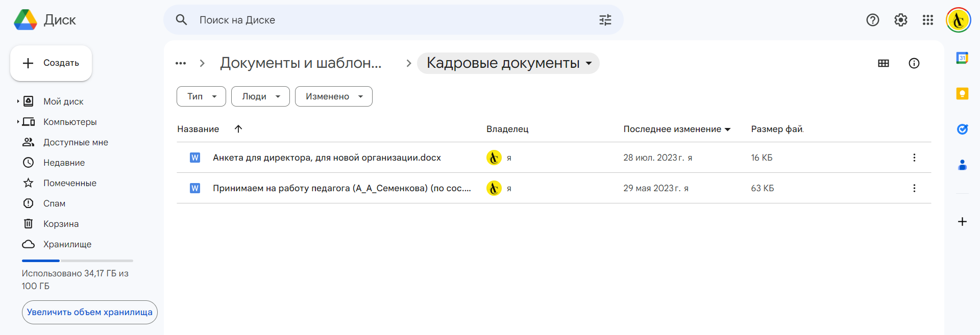This screenshot has width=980, height=335.
Task: Open Contacts from the side panel
Action: (962, 165)
